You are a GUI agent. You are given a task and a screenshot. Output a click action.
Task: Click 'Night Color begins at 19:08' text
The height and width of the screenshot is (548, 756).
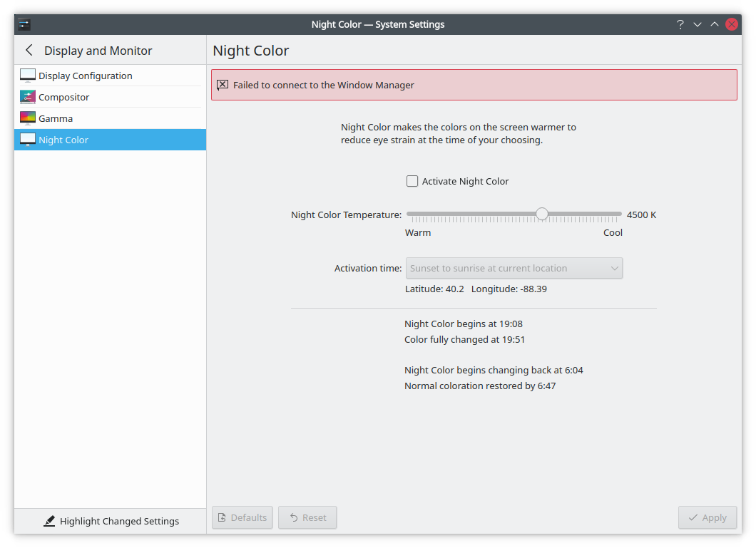464,324
